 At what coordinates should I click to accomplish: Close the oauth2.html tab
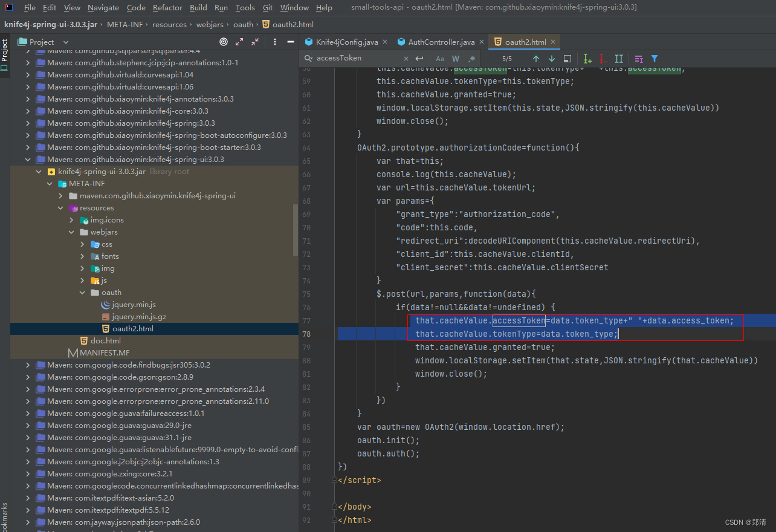click(x=553, y=42)
